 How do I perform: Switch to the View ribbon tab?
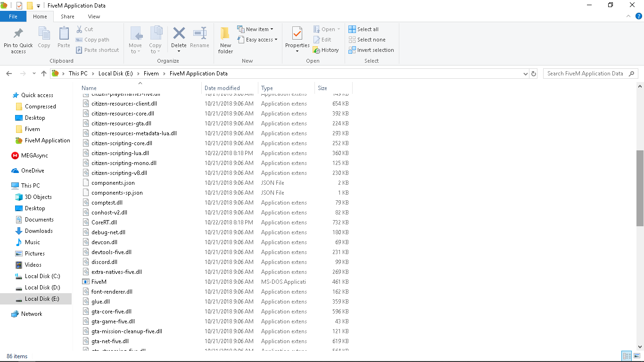[94, 16]
